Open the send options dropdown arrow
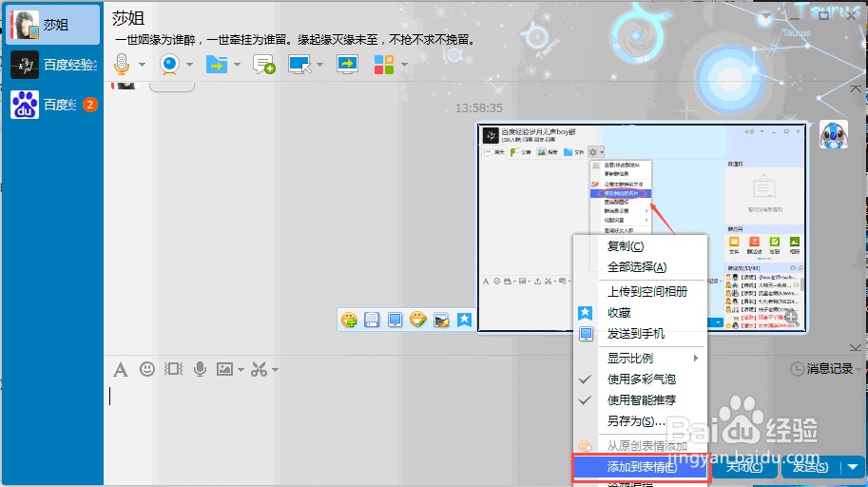 click(x=853, y=467)
